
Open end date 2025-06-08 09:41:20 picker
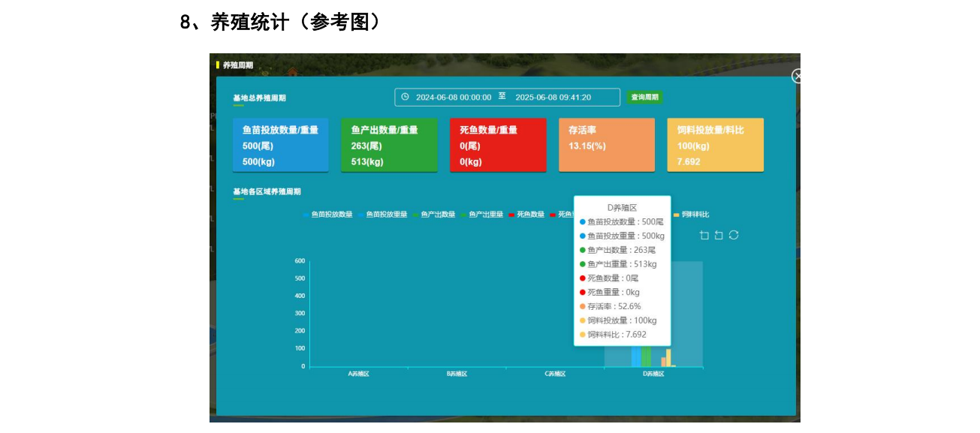click(553, 97)
